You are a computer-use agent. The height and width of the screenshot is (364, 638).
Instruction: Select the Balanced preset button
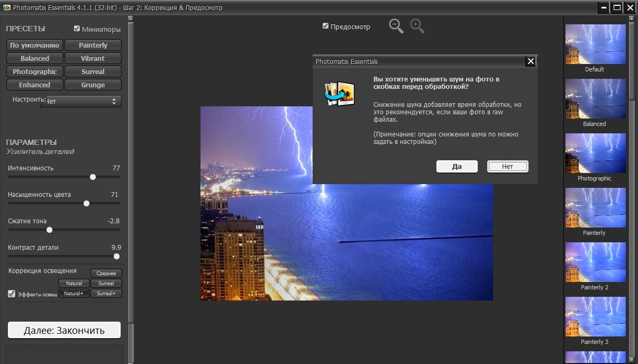click(35, 59)
